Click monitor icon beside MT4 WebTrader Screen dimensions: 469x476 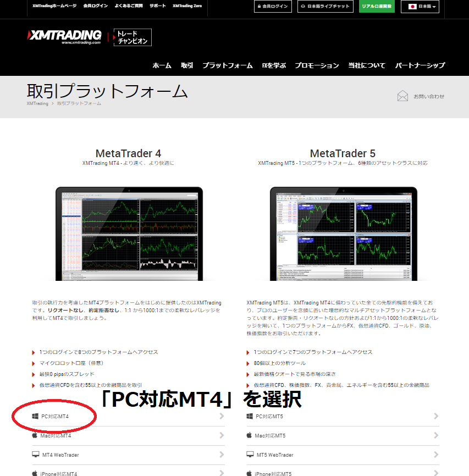coord(36,455)
